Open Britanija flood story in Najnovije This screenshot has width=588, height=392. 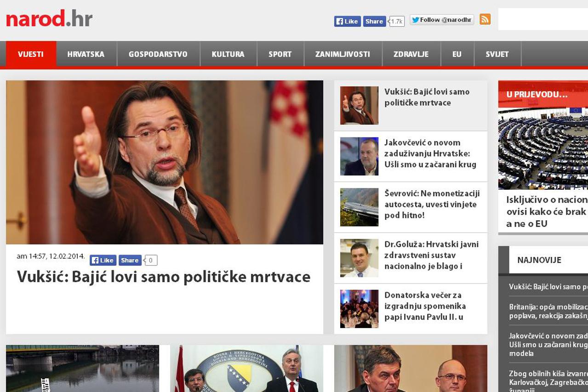tap(548, 311)
